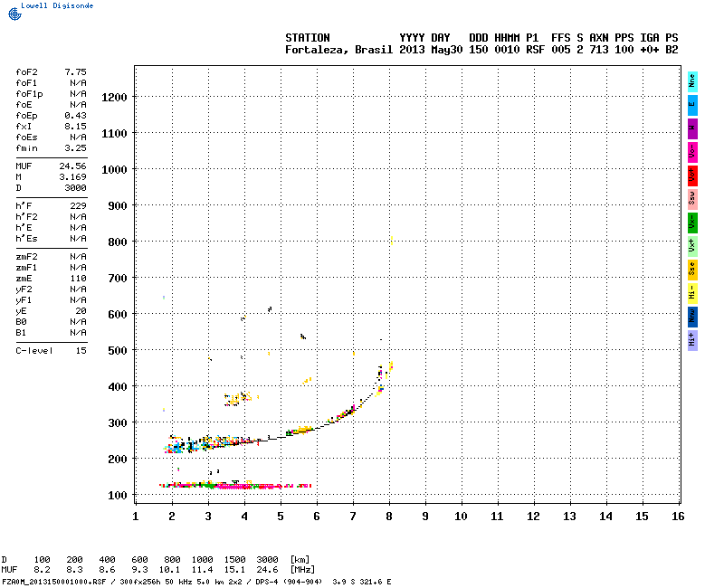Click the M value 3.169

point(73,177)
